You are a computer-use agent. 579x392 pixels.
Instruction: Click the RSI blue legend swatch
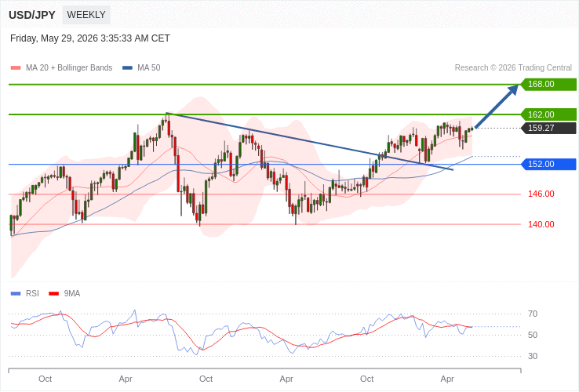tap(16, 294)
